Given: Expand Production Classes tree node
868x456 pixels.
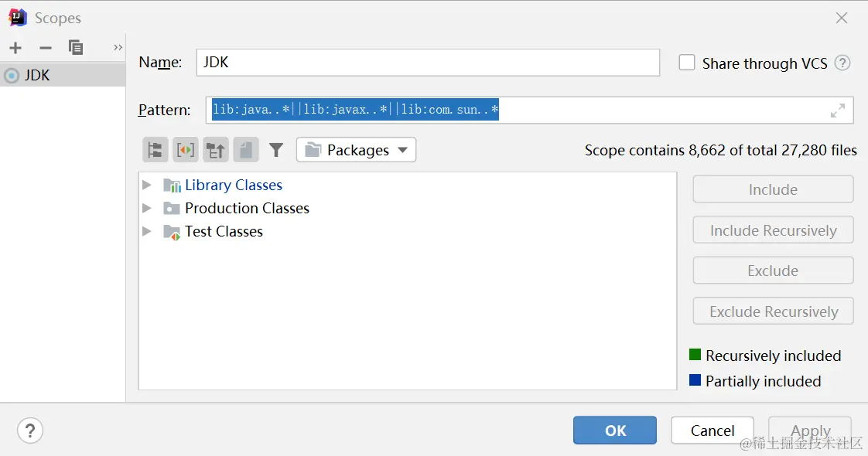Looking at the screenshot, I should click(x=147, y=209).
